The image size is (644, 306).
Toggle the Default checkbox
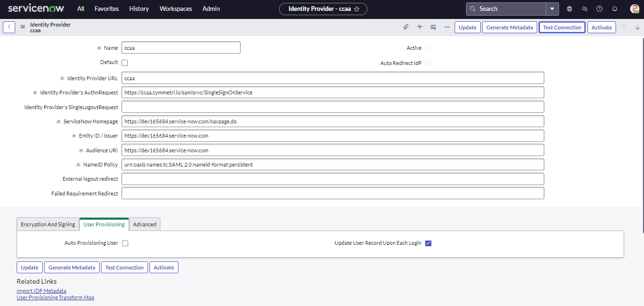point(125,63)
